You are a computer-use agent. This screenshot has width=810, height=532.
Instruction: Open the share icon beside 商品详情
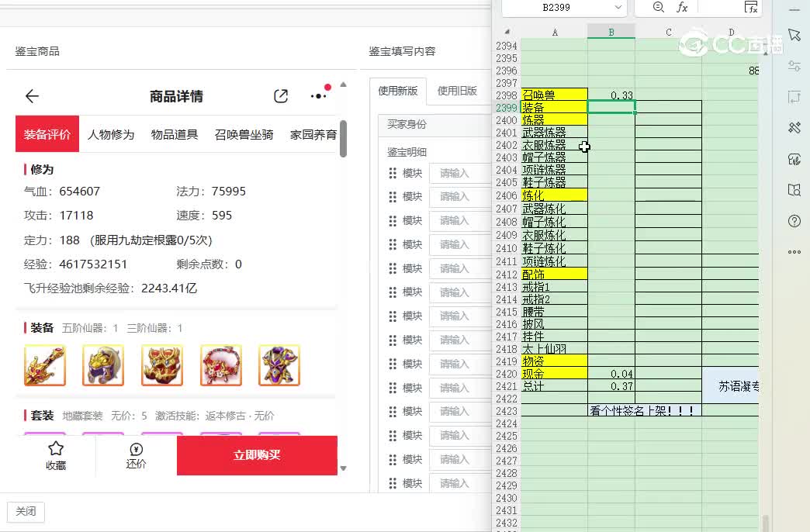coord(281,96)
